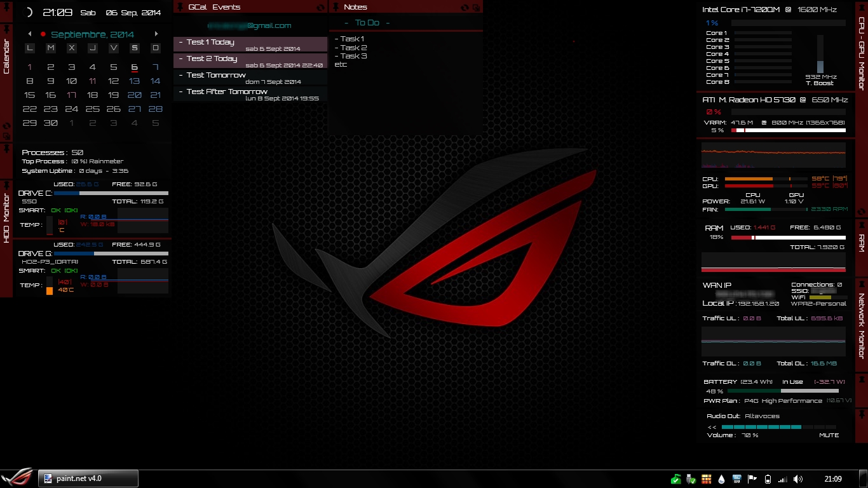868x488 pixels.
Task: Click the green house checkmark tray icon
Action: coord(677,479)
